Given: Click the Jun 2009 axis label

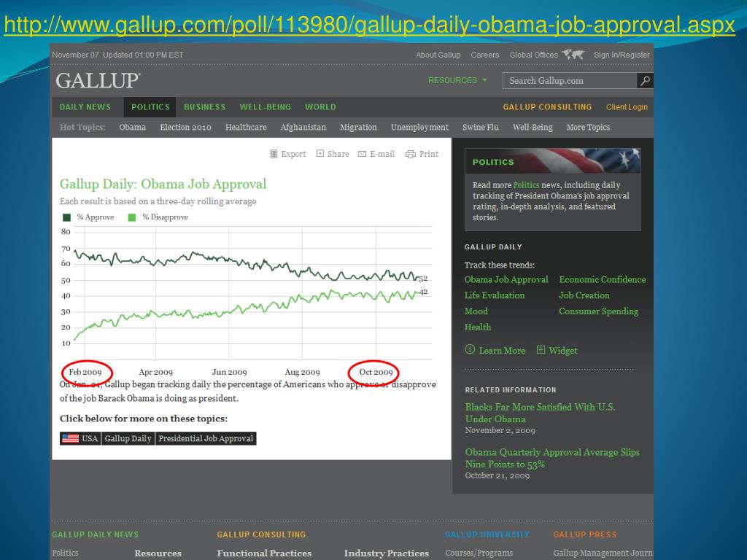Looking at the screenshot, I should coord(230,372).
